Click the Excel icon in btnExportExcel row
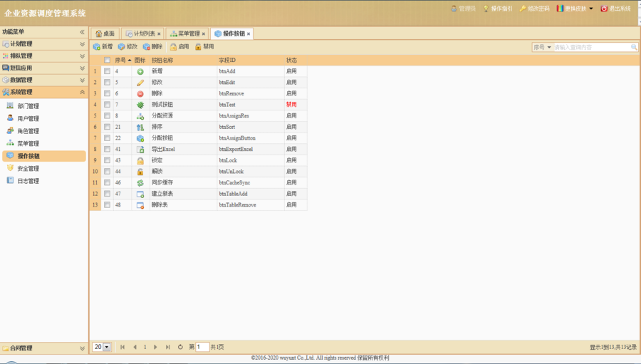The width and height of the screenshot is (641, 364). tap(140, 150)
